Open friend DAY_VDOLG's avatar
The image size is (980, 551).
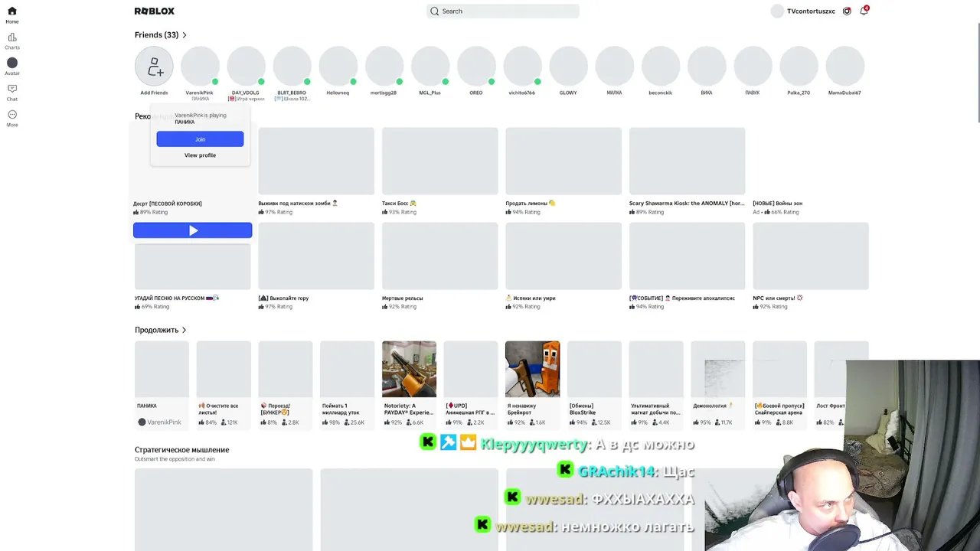[246, 66]
